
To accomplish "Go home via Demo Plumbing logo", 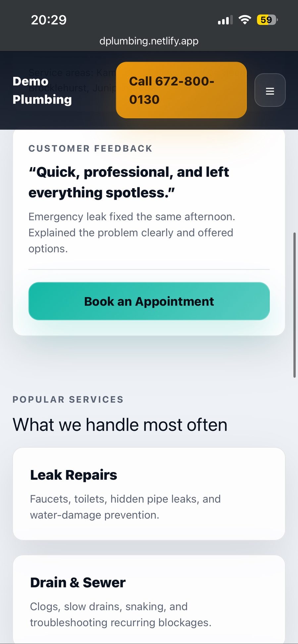I will 42,90.
